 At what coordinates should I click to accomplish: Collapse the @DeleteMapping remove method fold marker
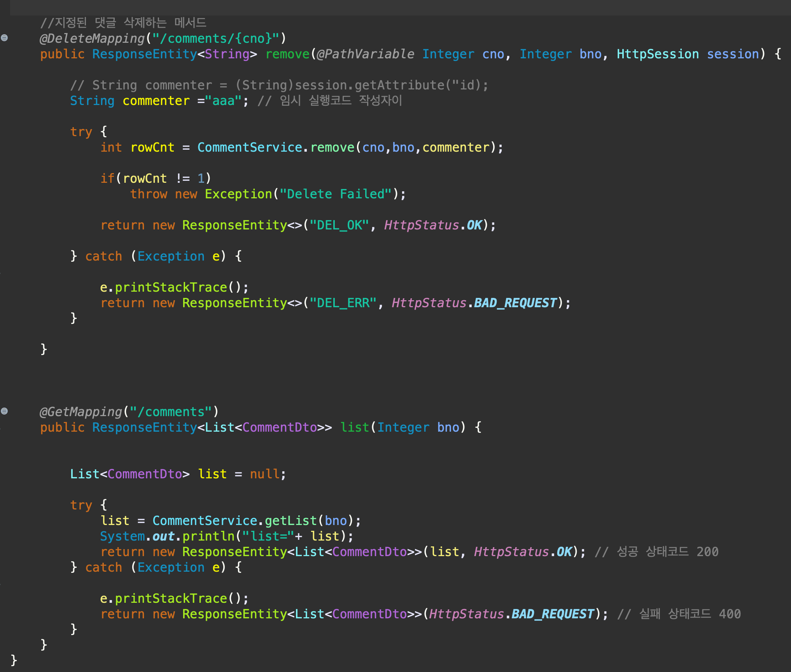point(4,38)
